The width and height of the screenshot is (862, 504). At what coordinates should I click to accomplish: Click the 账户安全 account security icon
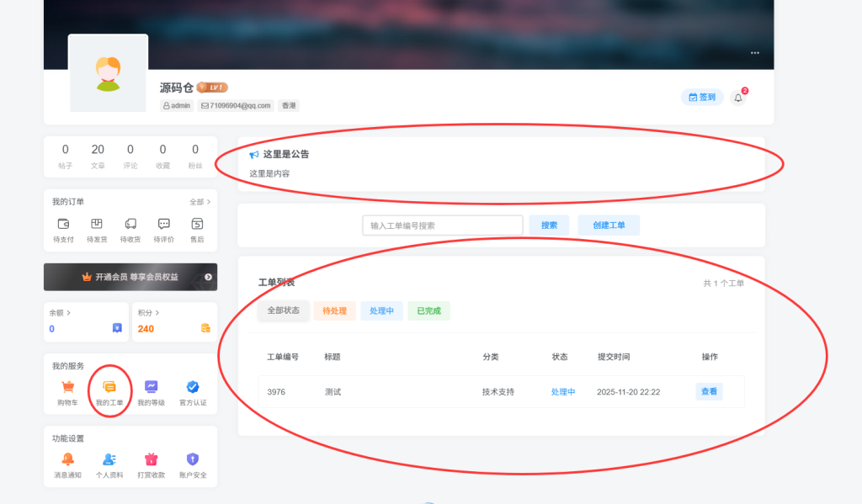193,459
